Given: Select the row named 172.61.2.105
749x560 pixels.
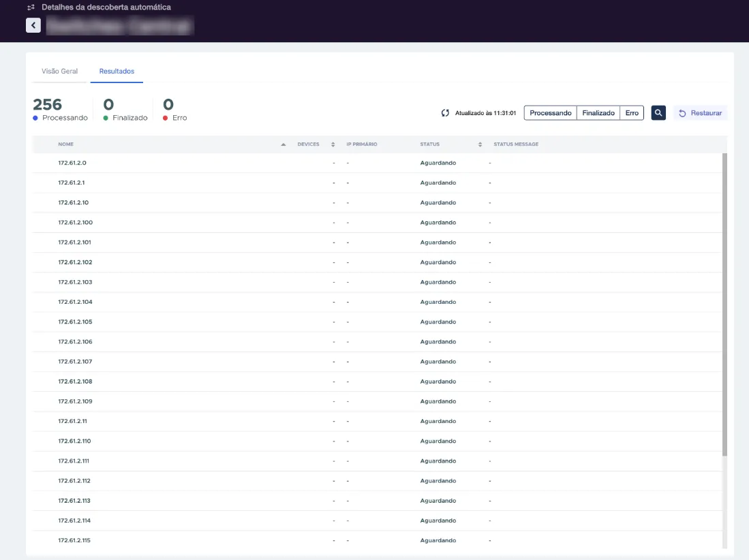Looking at the screenshot, I should coord(378,322).
